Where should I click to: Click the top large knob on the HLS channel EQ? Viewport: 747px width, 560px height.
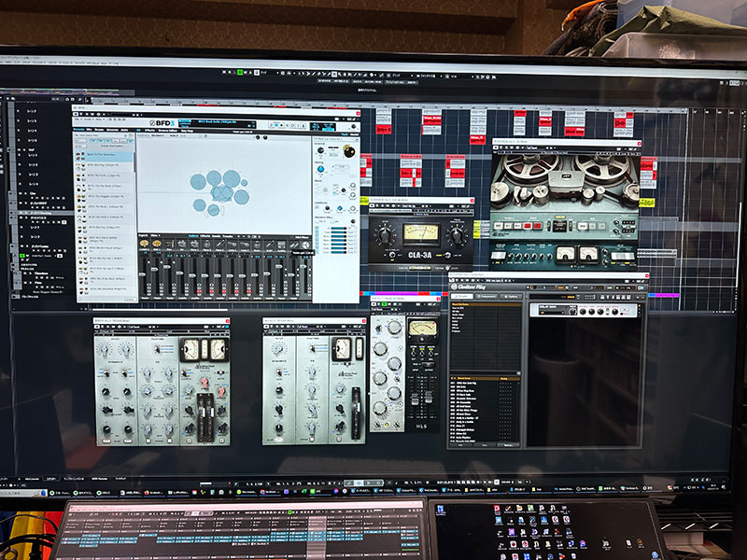394,328
